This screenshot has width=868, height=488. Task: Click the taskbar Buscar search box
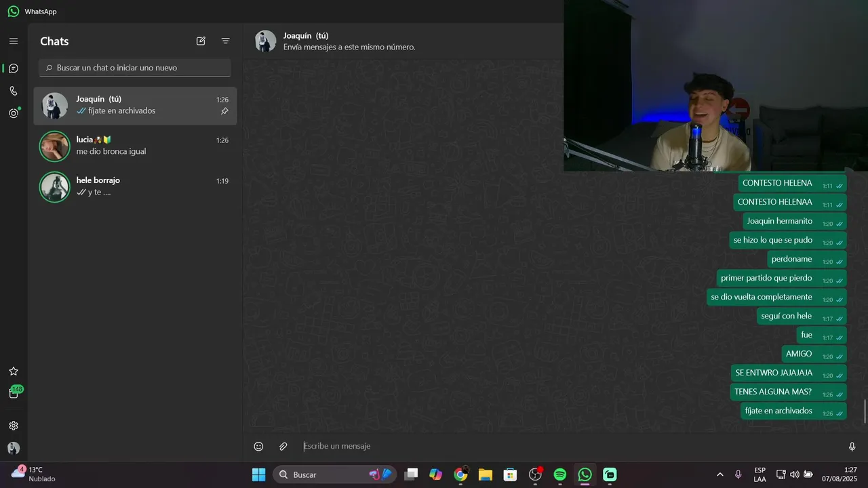[334, 474]
